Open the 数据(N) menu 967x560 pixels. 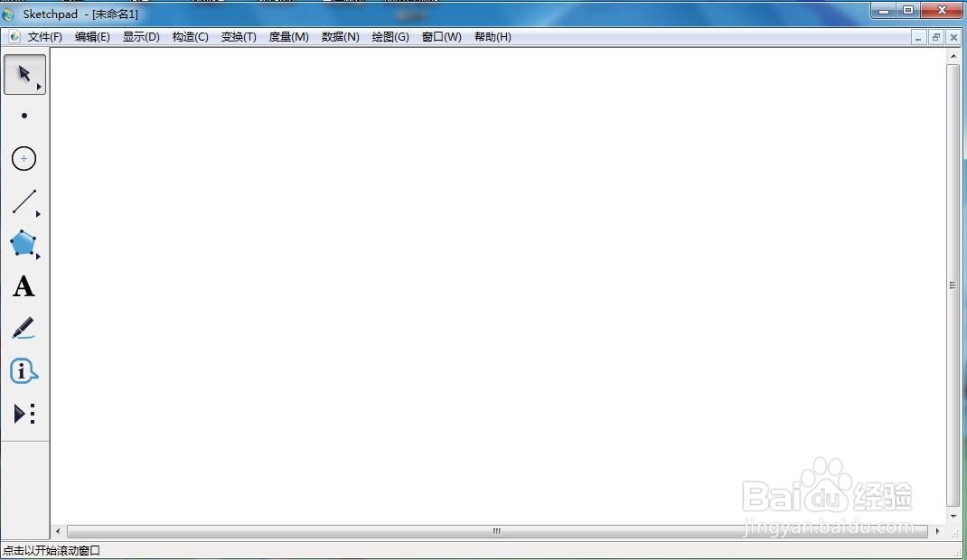341,37
